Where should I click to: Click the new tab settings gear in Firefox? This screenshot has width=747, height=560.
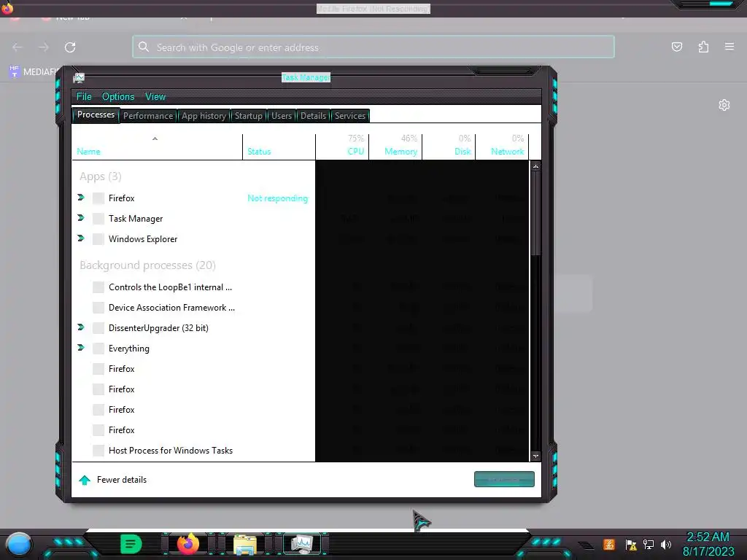[724, 105]
